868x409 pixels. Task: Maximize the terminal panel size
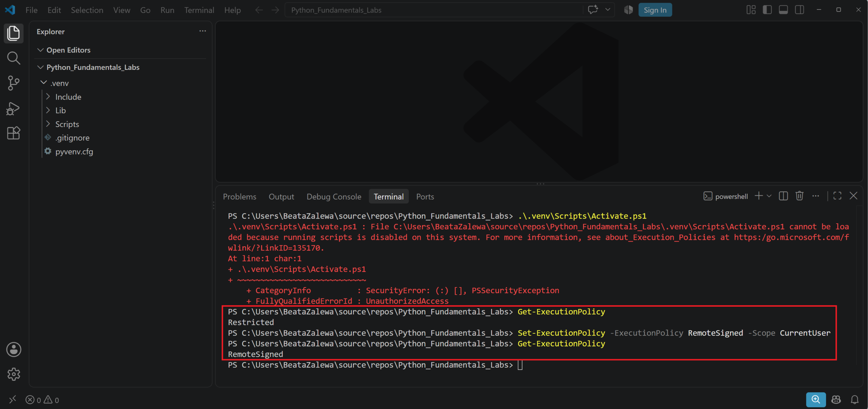point(837,196)
